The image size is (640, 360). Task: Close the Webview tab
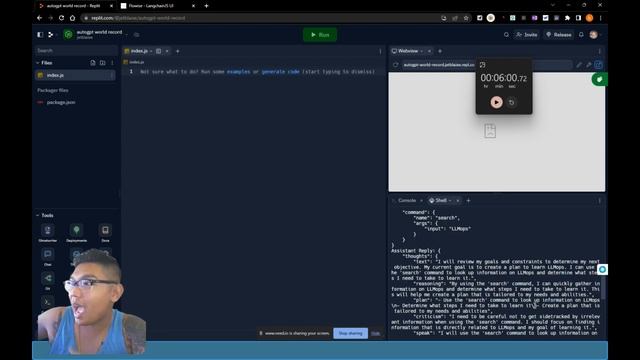[x=429, y=51]
